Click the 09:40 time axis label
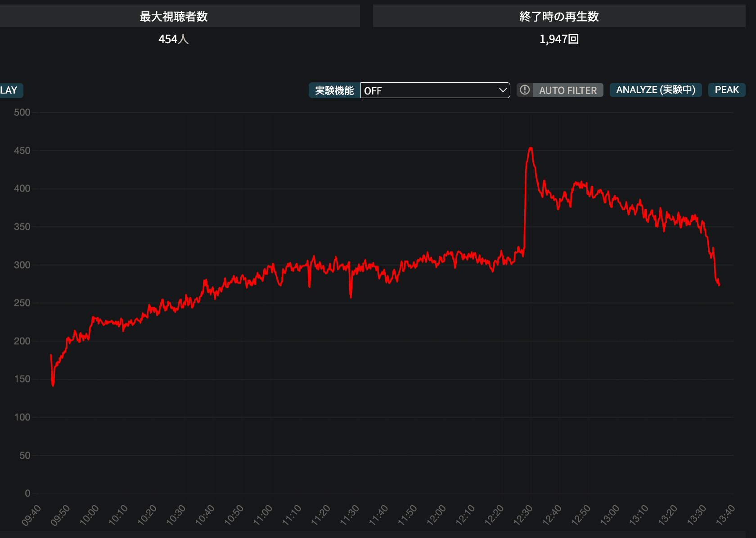 [31, 515]
